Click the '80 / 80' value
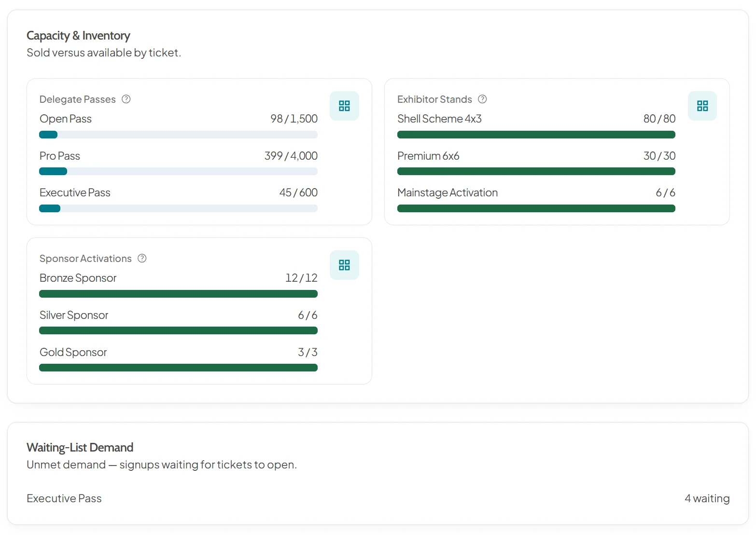 tap(659, 119)
